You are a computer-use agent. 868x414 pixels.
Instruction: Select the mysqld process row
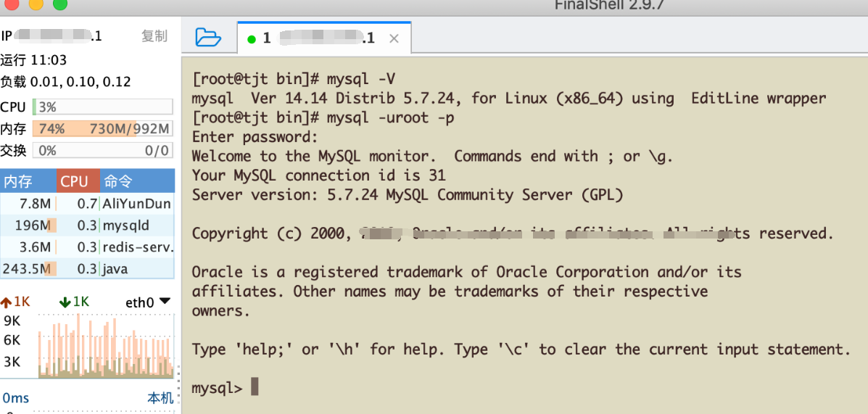click(x=87, y=225)
